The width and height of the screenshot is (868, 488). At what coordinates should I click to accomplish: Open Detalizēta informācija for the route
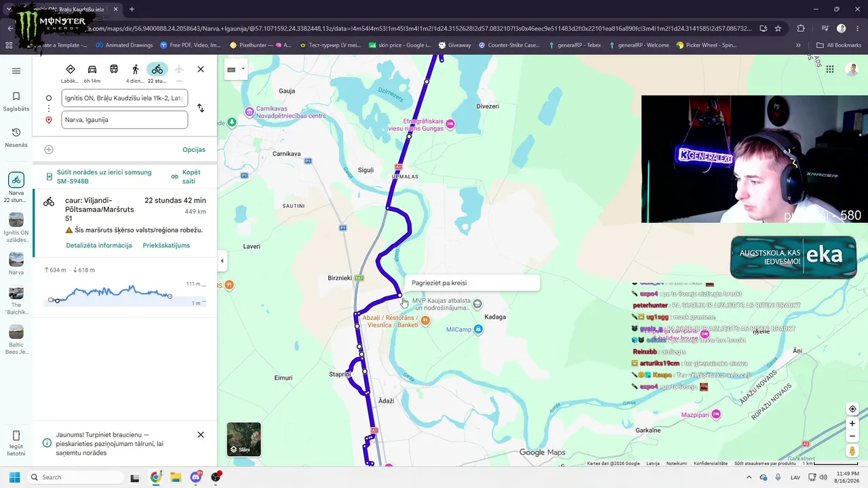tap(99, 245)
